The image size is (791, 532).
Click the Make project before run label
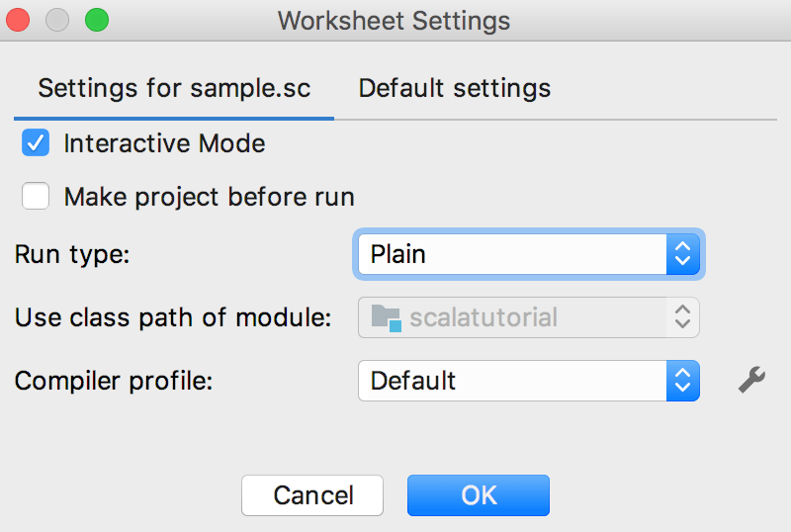pyautogui.click(x=210, y=197)
